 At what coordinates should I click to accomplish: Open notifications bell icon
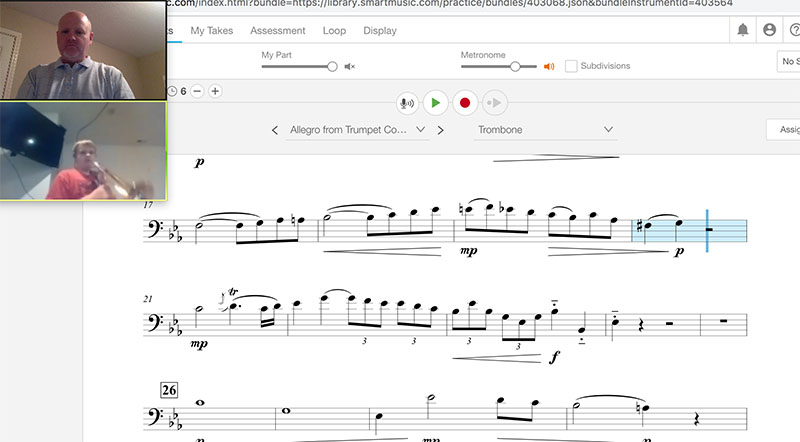743,31
